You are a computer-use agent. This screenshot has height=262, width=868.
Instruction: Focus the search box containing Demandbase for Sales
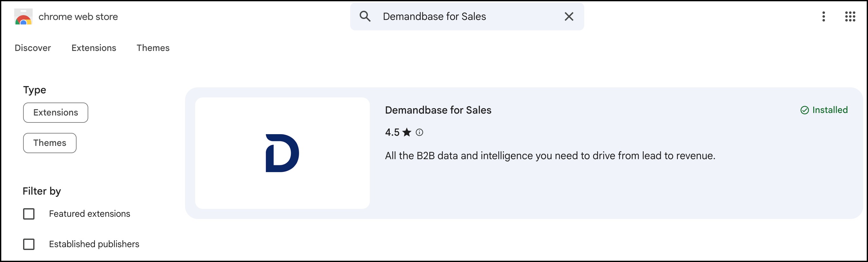point(467,16)
